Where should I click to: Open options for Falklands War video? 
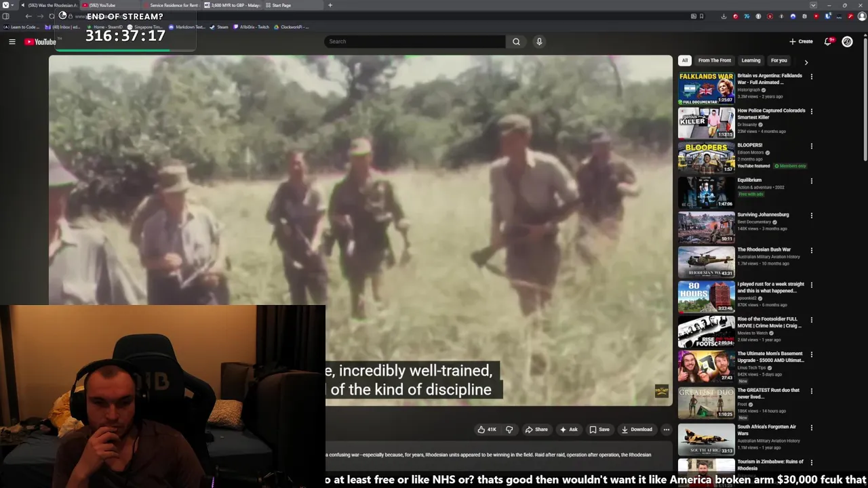[x=811, y=77]
